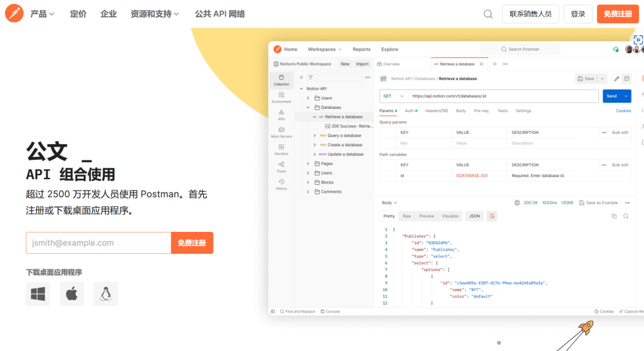Image resolution: width=644 pixels, height=351 pixels.
Task: Click the 免费注册 button in the header
Action: point(618,14)
